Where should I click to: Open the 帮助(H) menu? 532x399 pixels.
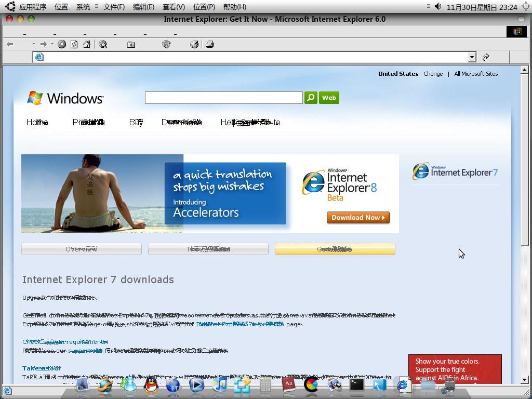pos(234,7)
